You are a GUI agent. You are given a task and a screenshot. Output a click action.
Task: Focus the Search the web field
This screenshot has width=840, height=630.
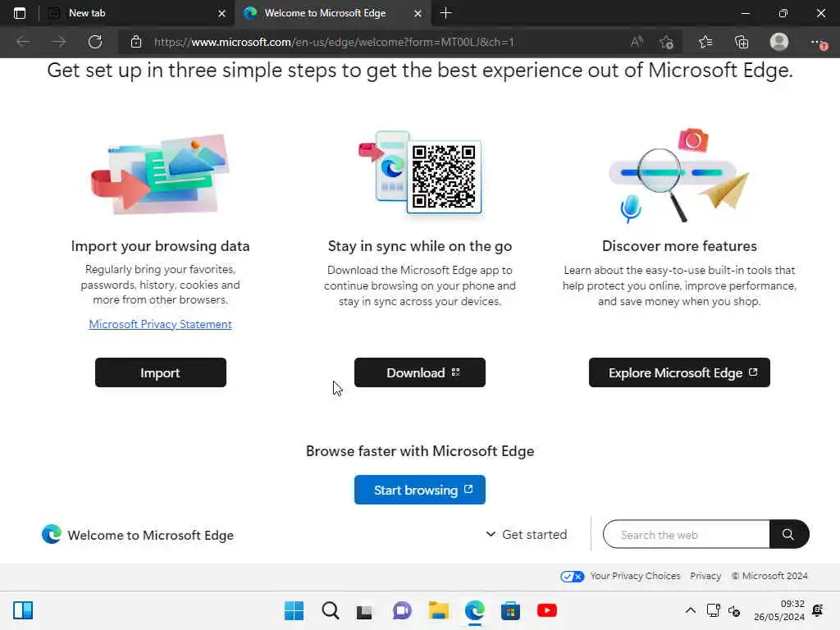687,534
